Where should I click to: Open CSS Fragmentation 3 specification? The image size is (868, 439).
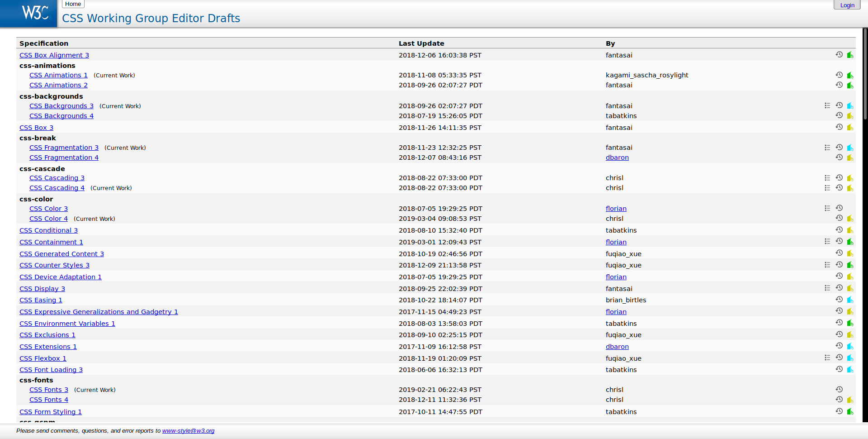point(64,148)
